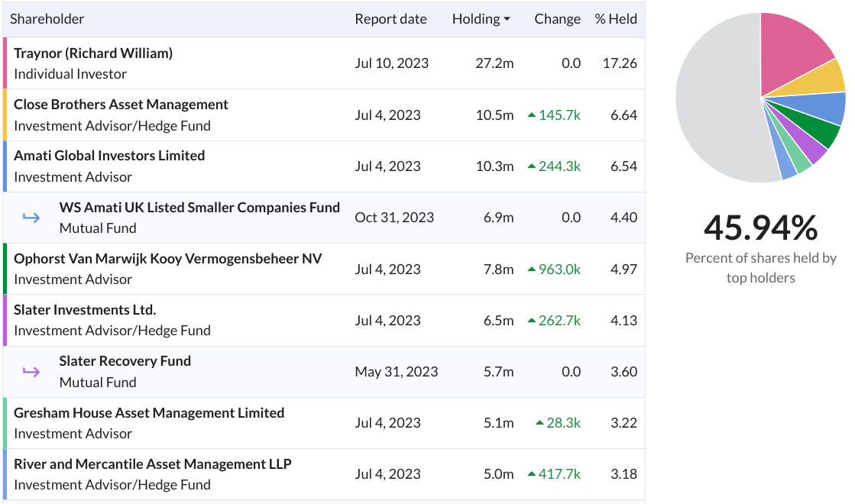
Task: Click the 3.22 percent held value
Action: pyautogui.click(x=623, y=423)
